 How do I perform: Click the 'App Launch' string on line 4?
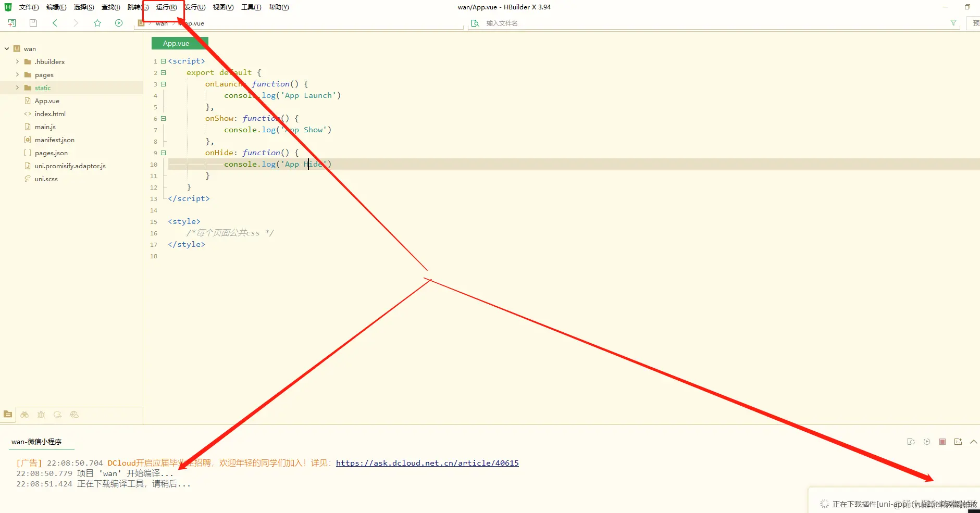point(308,95)
